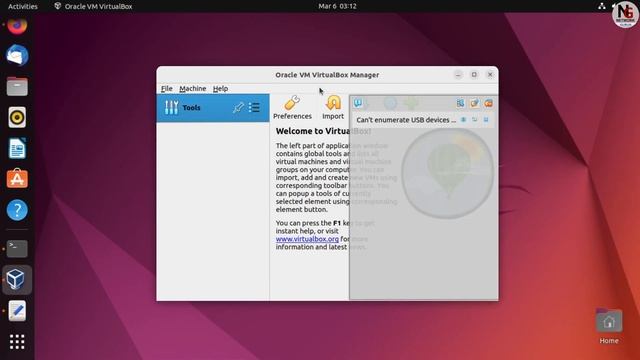
Task: Launch Rhythmbox from the dock
Action: coord(17,118)
